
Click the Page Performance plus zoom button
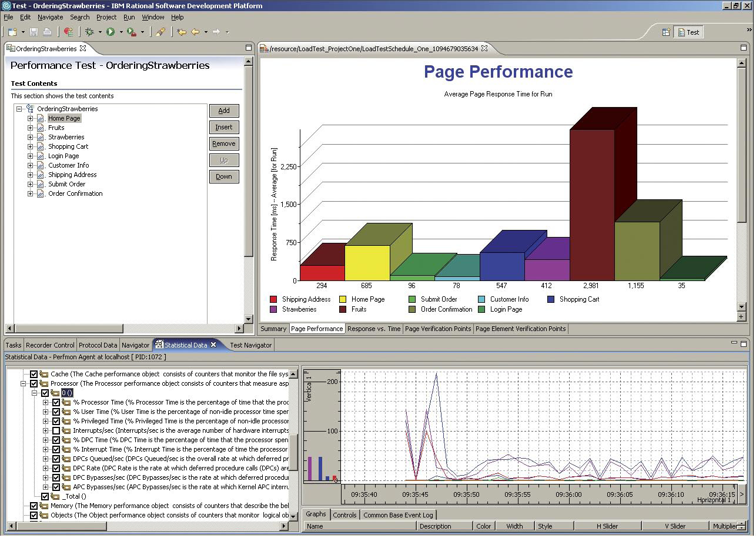click(741, 316)
